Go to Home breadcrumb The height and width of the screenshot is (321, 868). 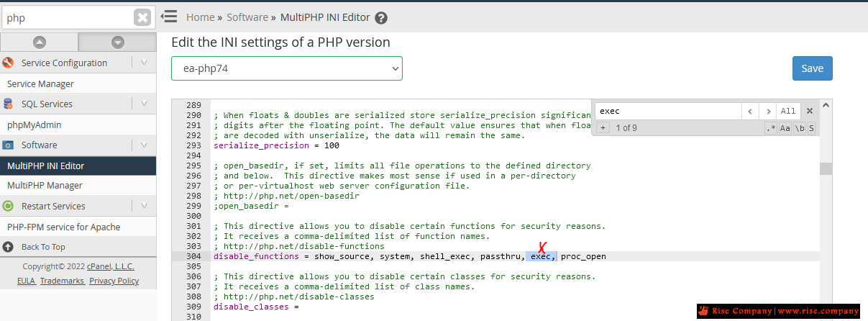click(x=201, y=17)
